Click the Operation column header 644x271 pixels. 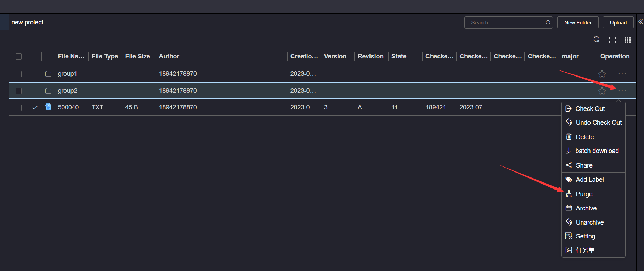pyautogui.click(x=615, y=56)
